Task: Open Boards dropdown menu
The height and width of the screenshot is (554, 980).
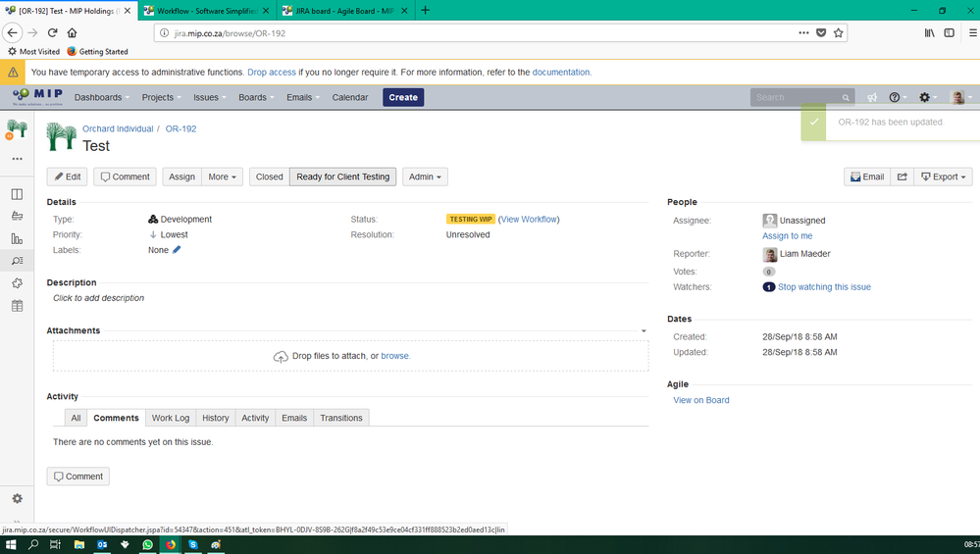Action: pyautogui.click(x=256, y=97)
